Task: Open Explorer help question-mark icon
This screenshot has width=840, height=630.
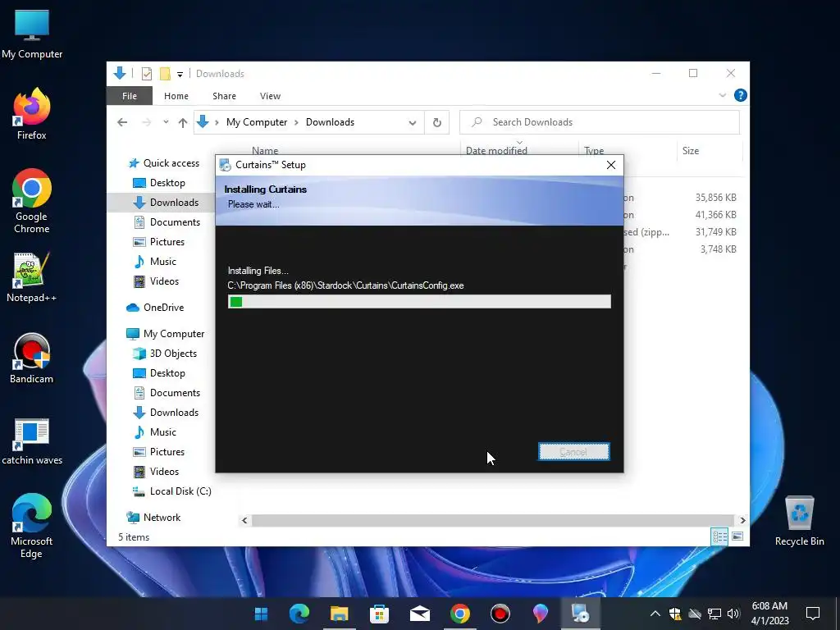Action: tap(741, 95)
